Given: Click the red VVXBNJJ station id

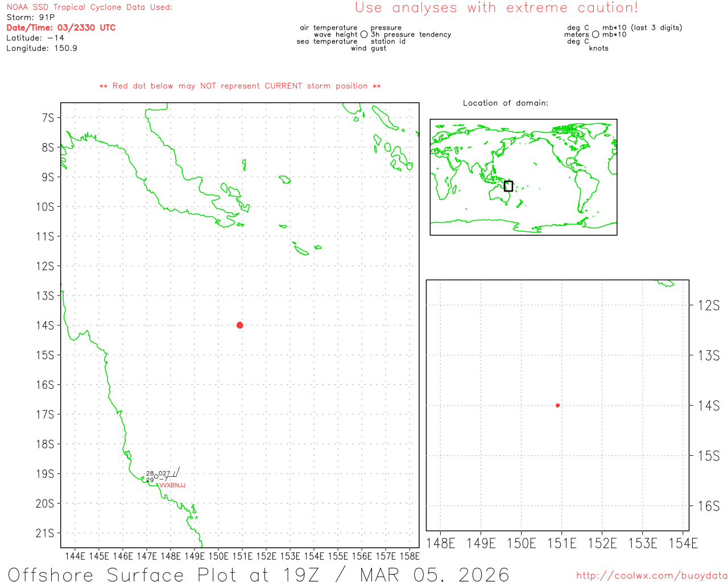Looking at the screenshot, I should coord(172,485).
